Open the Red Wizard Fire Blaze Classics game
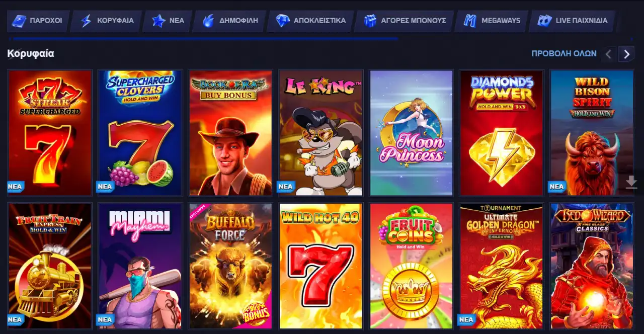 (592, 266)
